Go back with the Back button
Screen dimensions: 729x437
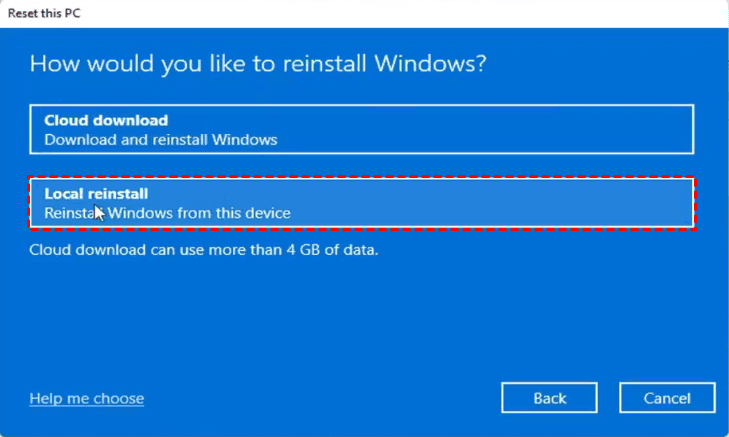(550, 398)
